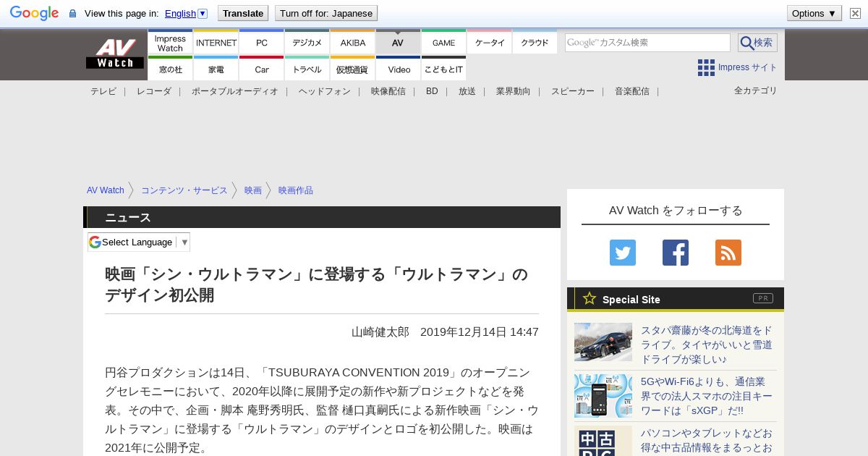The width and height of the screenshot is (868, 456).
Task: Close the Google translate bar
Action: 855,13
